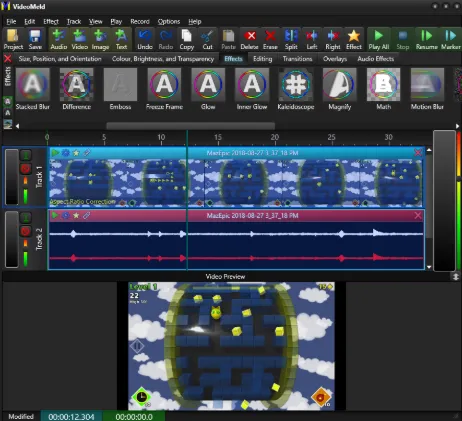The width and height of the screenshot is (462, 421).
Task: Click Track 2 clip gear settings icon
Action: pyautogui.click(x=66, y=215)
